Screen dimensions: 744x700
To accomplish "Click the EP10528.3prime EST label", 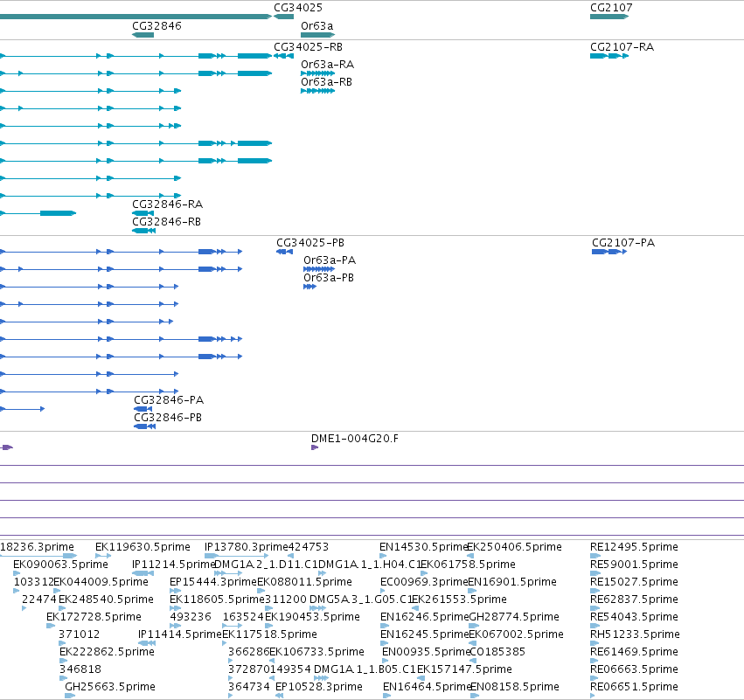I will [319, 688].
